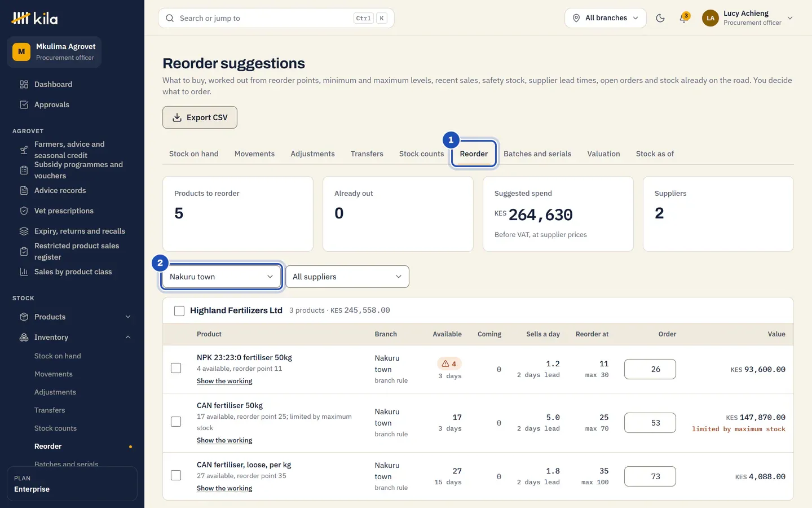Viewport: 812px width, 508px height.
Task: Click the Expiry, returns and recalls layers icon
Action: point(24,231)
